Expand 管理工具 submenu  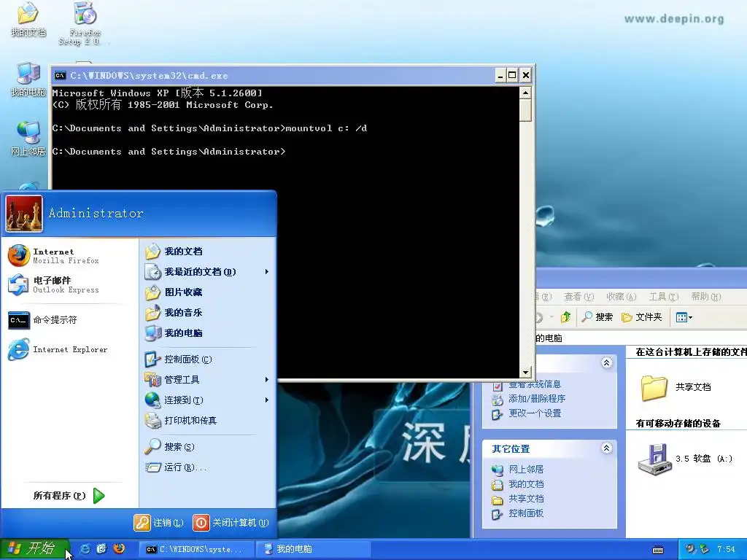208,379
